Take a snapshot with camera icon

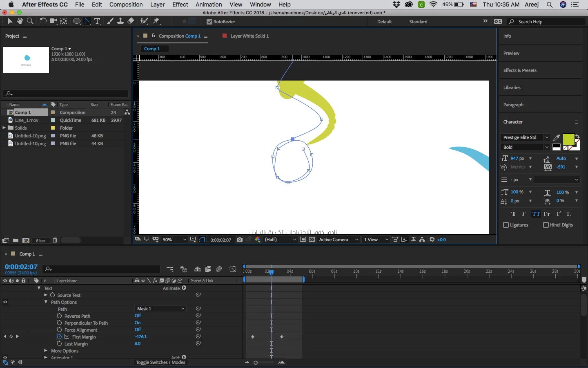(240, 240)
